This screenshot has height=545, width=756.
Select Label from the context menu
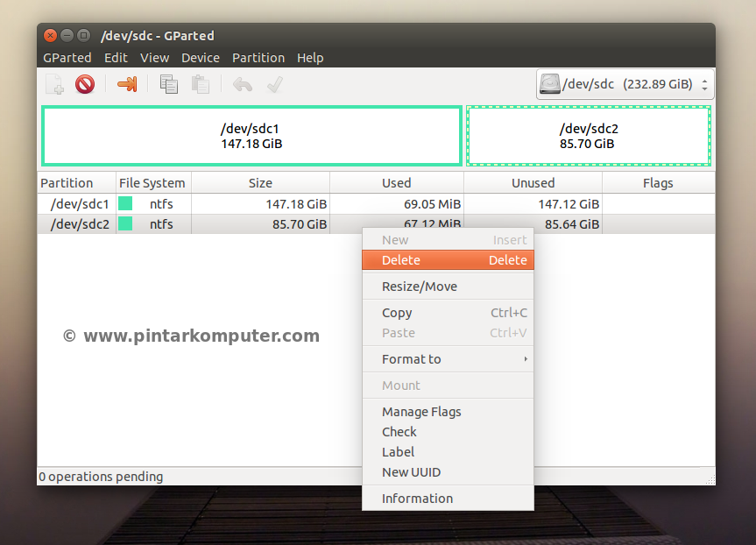448,452
